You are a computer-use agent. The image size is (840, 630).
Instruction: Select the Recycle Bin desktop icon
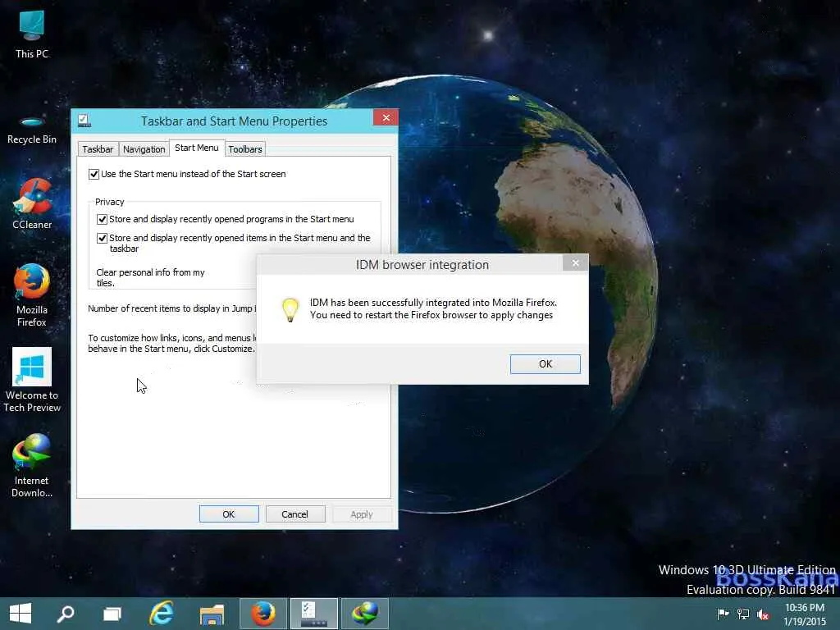point(32,130)
